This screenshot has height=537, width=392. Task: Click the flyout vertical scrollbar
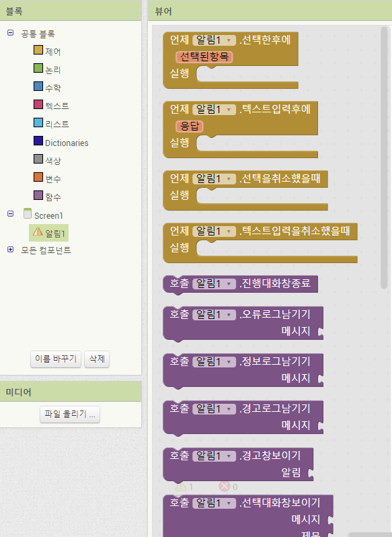pos(384,157)
